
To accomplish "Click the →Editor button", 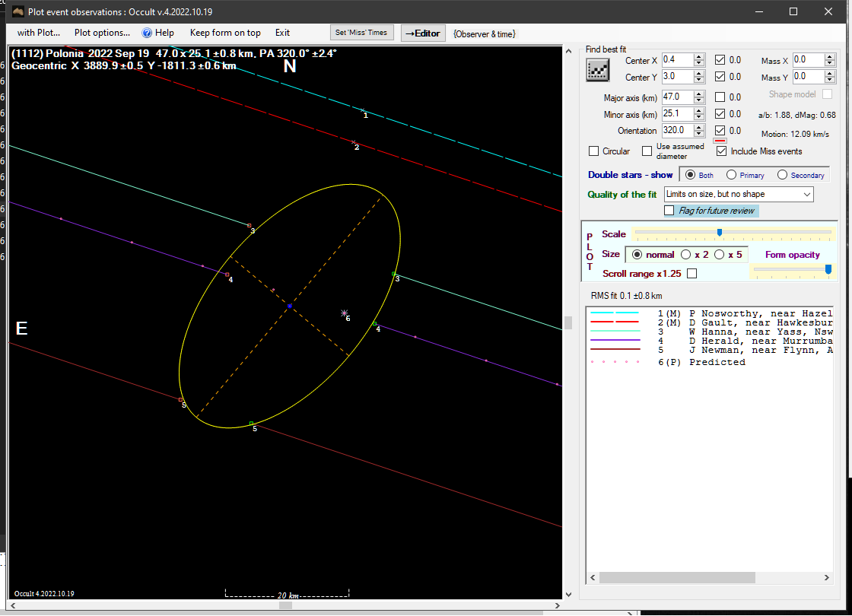I will coord(423,33).
